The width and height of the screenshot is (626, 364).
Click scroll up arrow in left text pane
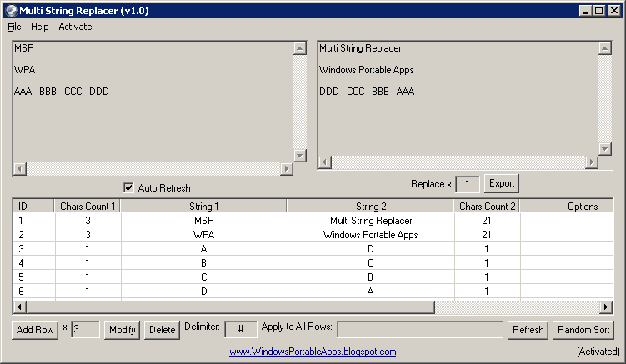[300, 48]
